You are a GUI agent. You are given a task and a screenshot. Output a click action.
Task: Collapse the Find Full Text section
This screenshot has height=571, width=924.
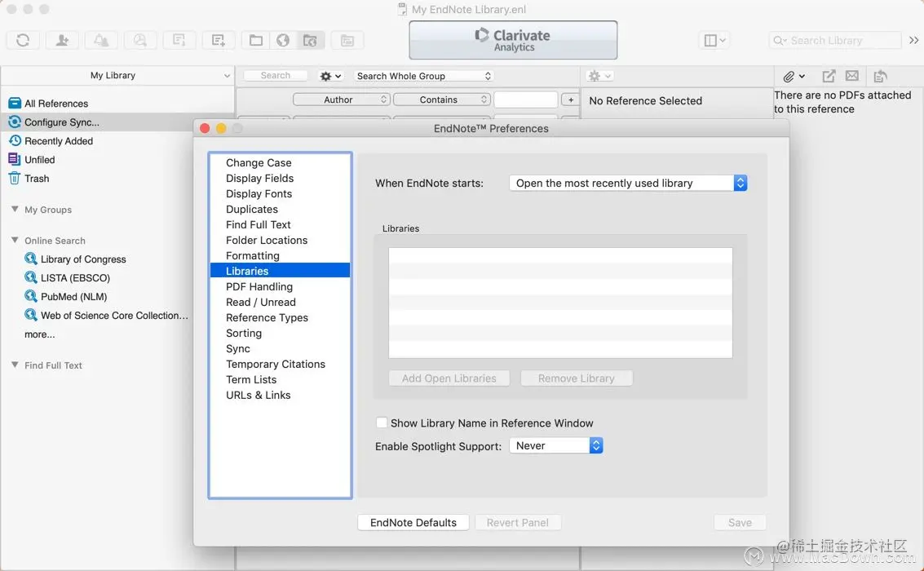tap(15, 365)
